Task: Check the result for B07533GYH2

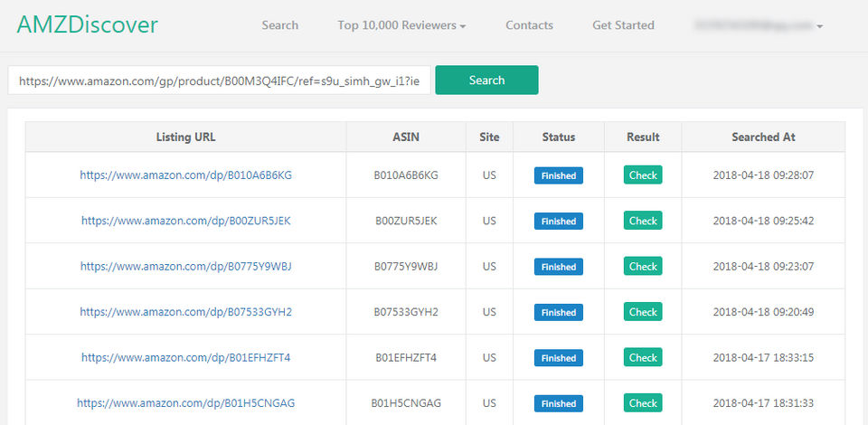Action: [x=643, y=312]
